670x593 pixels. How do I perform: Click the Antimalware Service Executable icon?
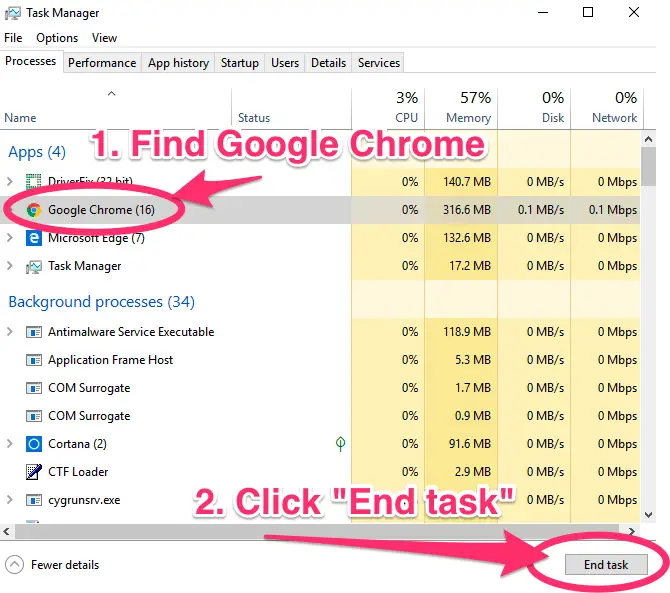(x=33, y=332)
